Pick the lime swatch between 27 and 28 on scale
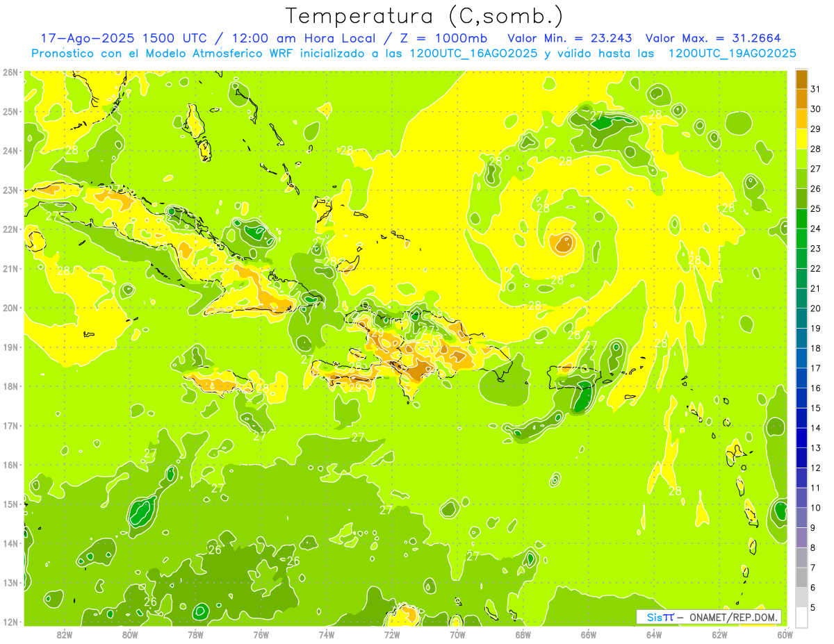Screen dimensions: 834x644 click(x=801, y=159)
